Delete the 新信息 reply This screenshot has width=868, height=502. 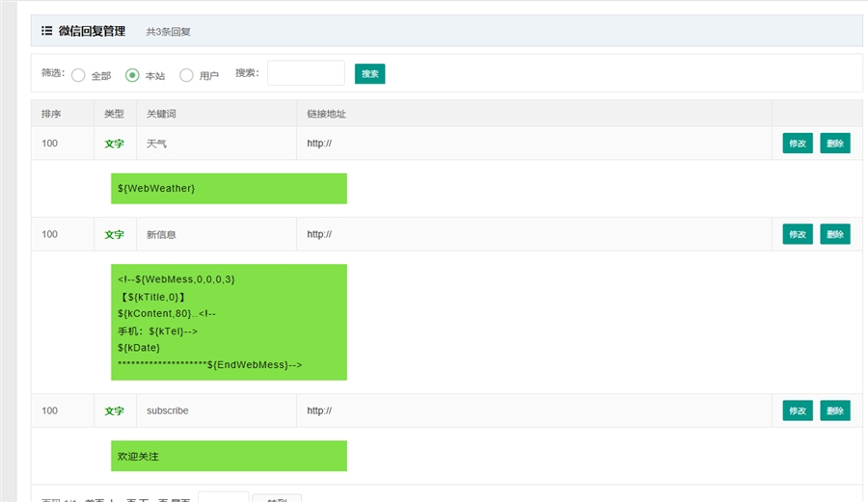(x=835, y=234)
